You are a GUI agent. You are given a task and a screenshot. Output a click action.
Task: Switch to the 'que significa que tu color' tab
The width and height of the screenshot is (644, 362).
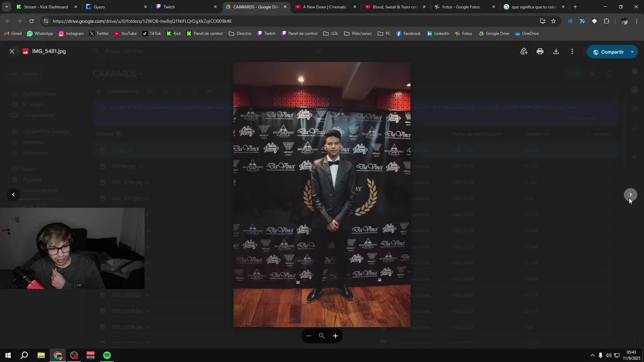pos(534,7)
